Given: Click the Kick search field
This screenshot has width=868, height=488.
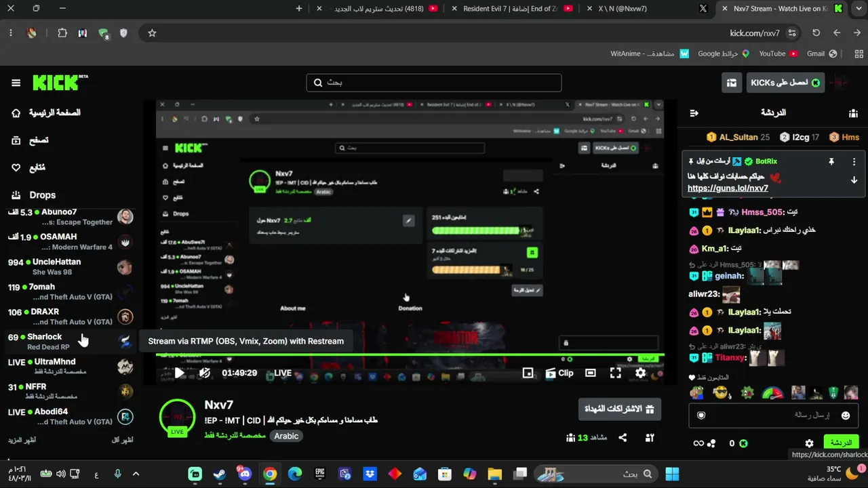Looking at the screenshot, I should point(434,83).
